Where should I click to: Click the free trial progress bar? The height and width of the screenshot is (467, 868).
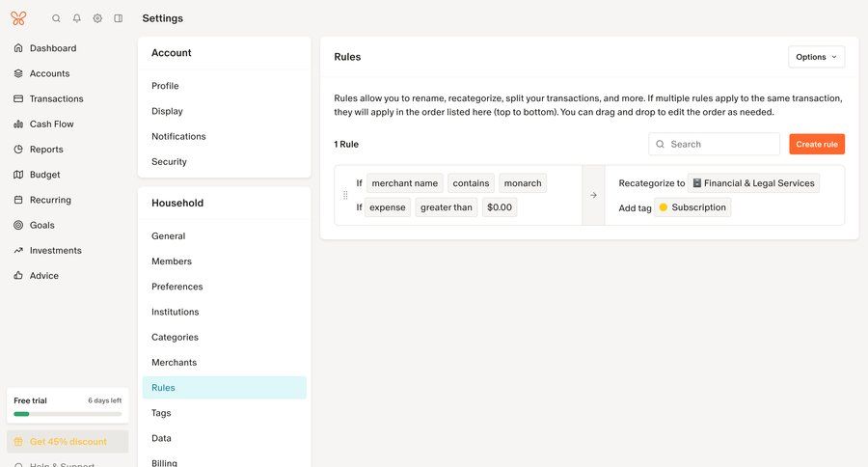tap(68, 414)
